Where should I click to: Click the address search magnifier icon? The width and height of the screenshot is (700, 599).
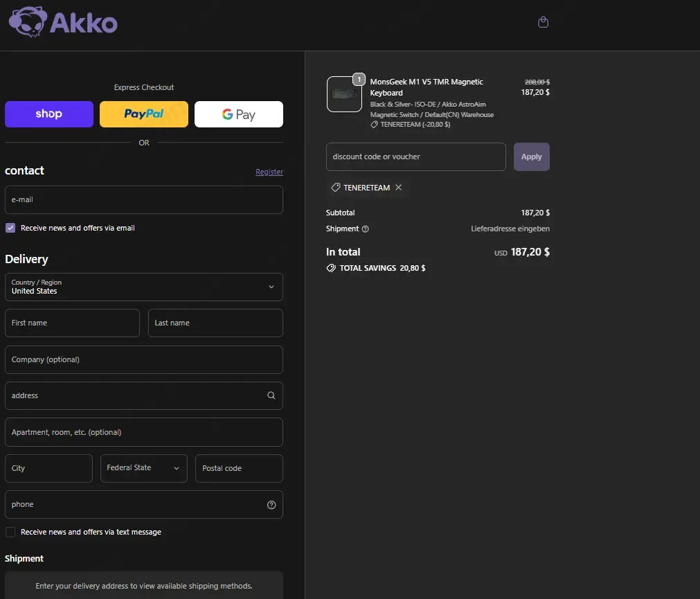[x=271, y=395]
